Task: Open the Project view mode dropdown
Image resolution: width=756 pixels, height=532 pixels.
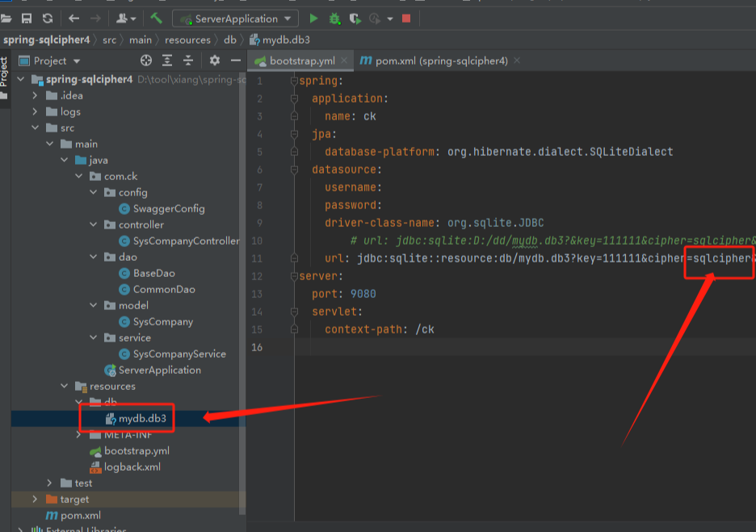Action: pos(77,61)
